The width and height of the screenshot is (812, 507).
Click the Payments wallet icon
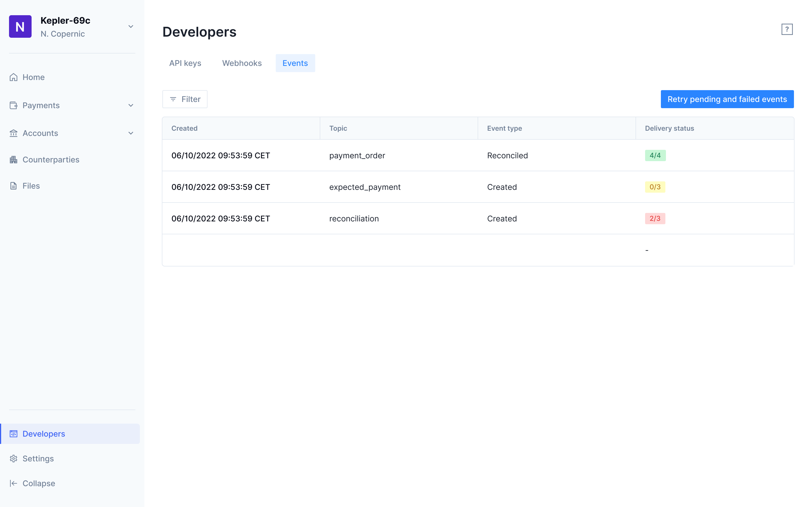click(14, 105)
